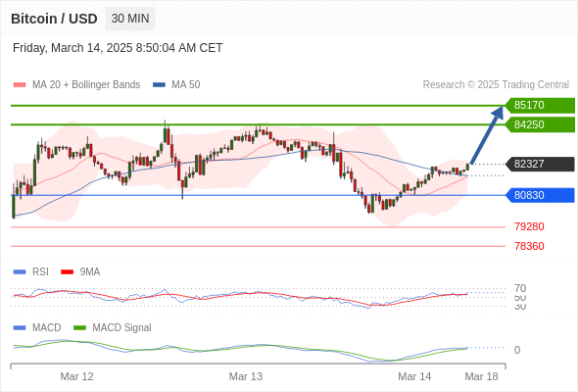Click the blue MACD legend swatch

click(20, 328)
